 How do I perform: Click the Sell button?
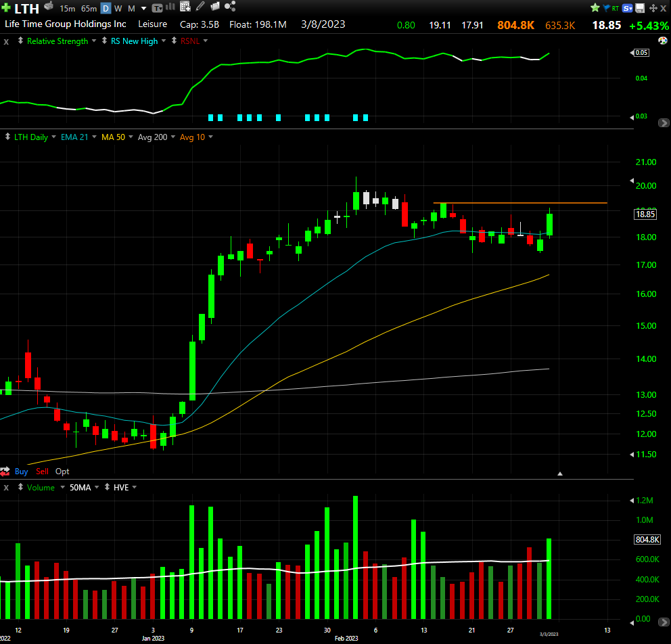(x=42, y=471)
